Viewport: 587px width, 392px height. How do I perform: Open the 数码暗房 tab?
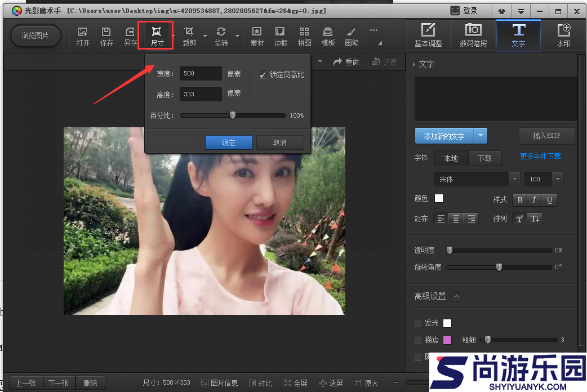(x=473, y=35)
